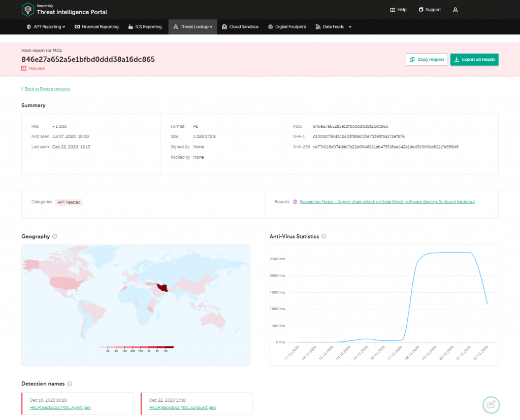Click the red Malware alert icon
Viewport: 520px width, 420px height.
(x=24, y=68)
